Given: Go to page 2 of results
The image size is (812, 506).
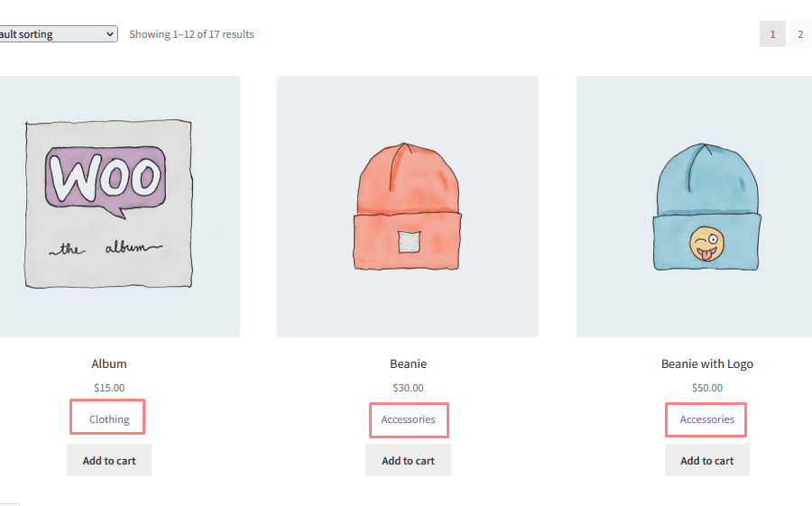Looking at the screenshot, I should 799,34.
